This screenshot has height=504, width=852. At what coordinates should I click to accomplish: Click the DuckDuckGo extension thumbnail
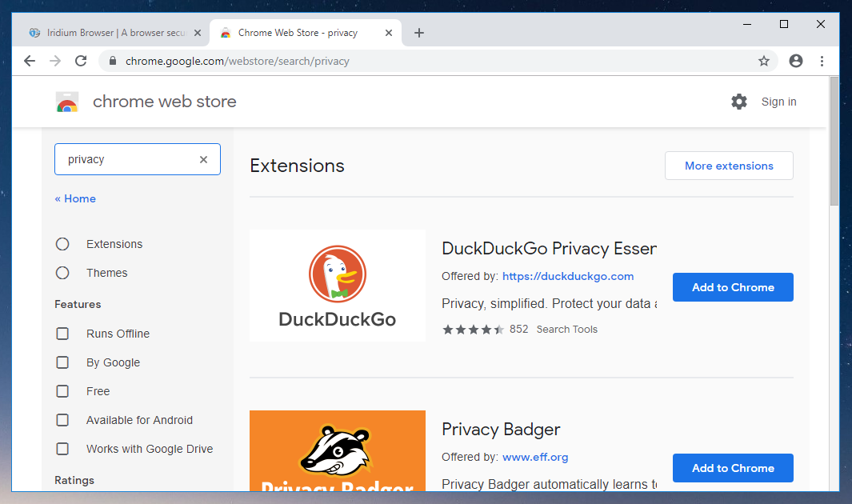coord(338,286)
